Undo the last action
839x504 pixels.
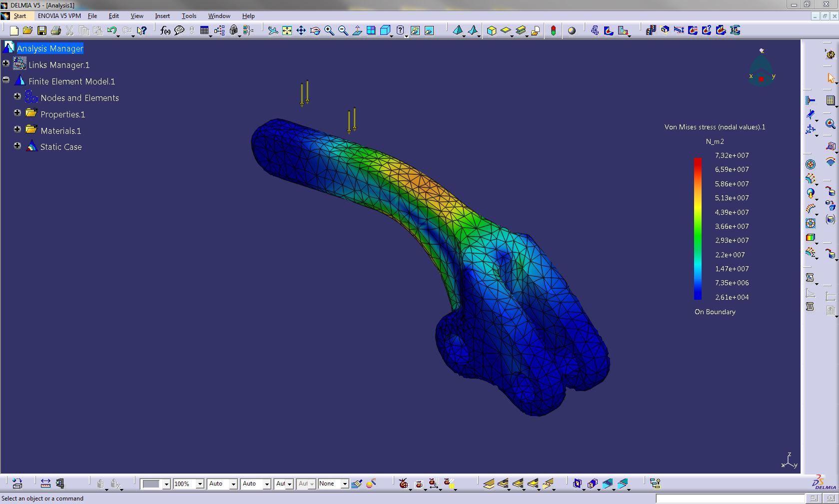[x=112, y=31]
